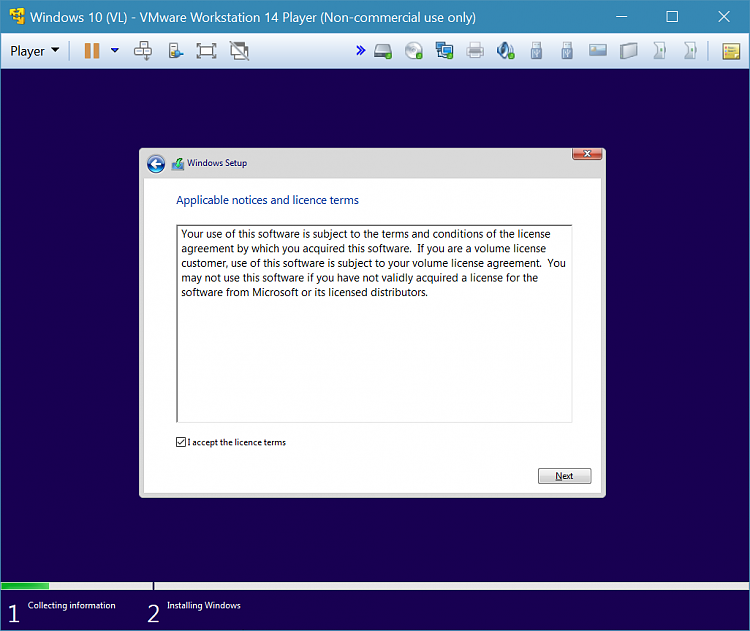Untick I accept the licence terms
Screen dimensions: 750x631
181,442
